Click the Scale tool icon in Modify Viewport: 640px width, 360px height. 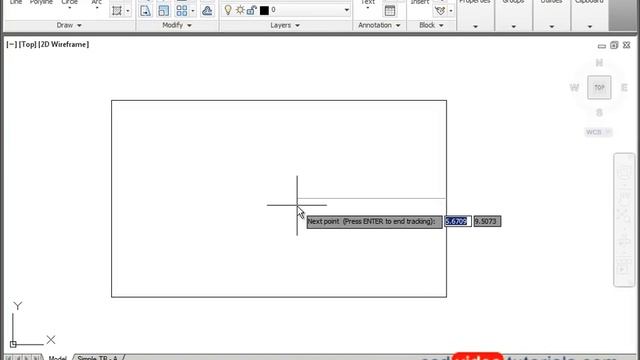click(x=164, y=11)
